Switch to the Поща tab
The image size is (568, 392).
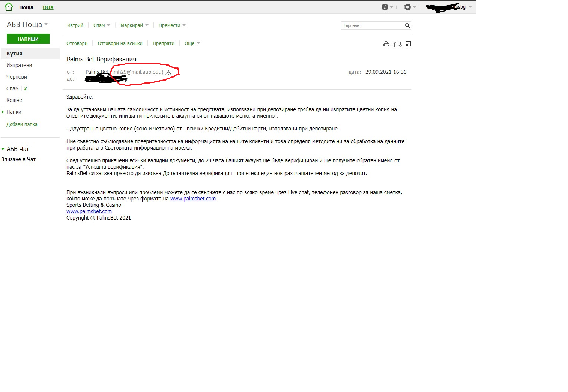pyautogui.click(x=26, y=7)
